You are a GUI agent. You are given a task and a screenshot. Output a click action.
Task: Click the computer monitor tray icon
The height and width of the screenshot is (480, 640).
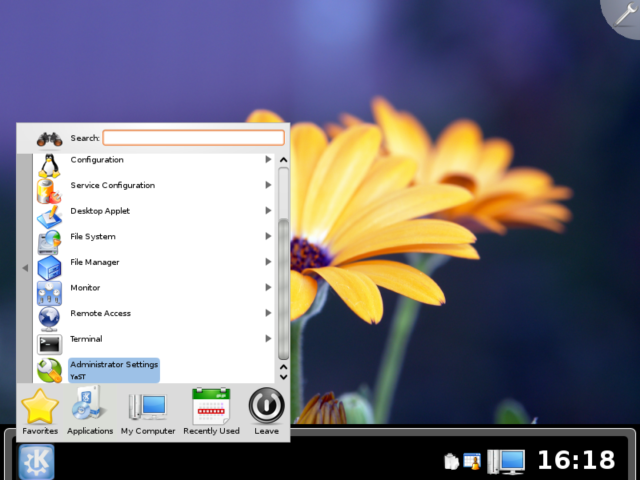tap(506, 461)
